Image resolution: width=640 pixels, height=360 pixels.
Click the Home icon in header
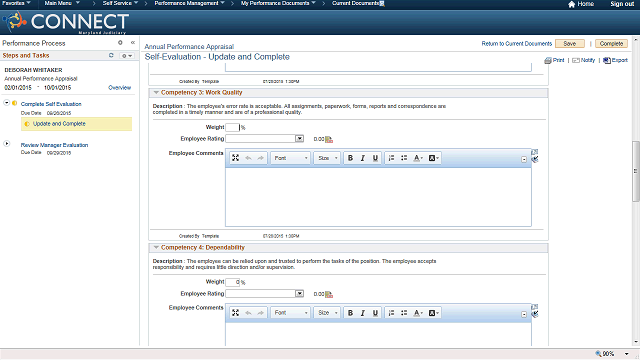coord(571,4)
